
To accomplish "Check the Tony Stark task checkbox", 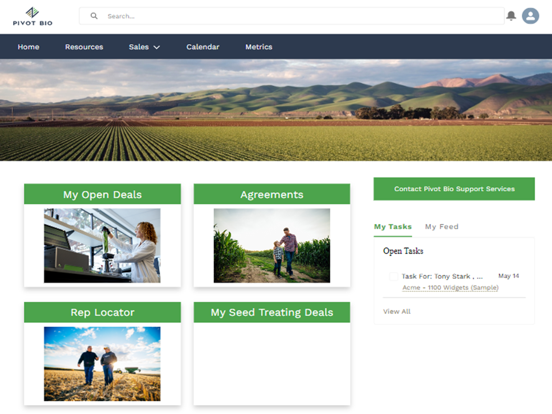I will tap(393, 276).
